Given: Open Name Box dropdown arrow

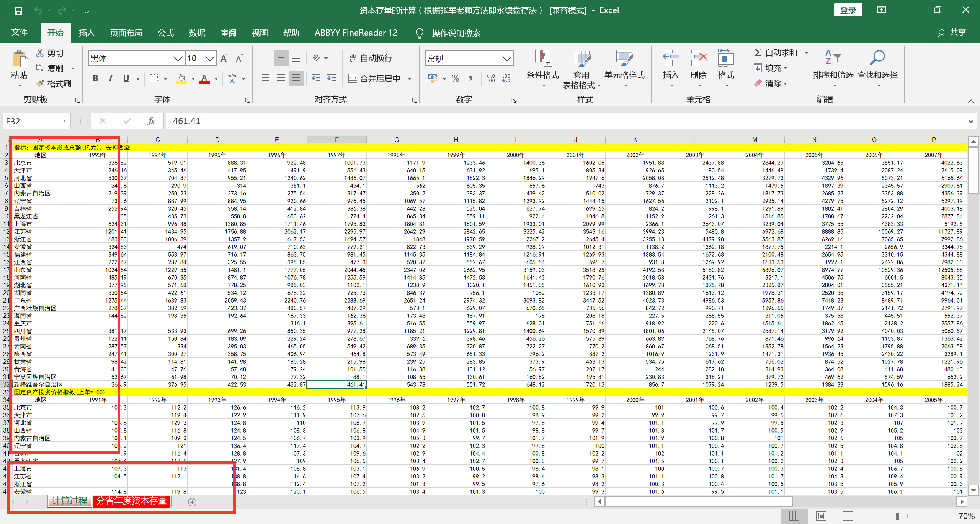Looking at the screenshot, I should (64, 121).
